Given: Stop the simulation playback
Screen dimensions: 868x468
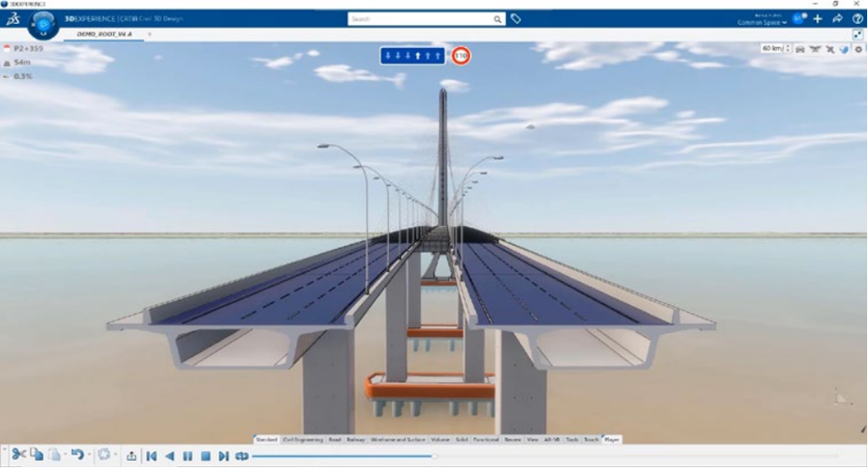Looking at the screenshot, I should 205,456.
